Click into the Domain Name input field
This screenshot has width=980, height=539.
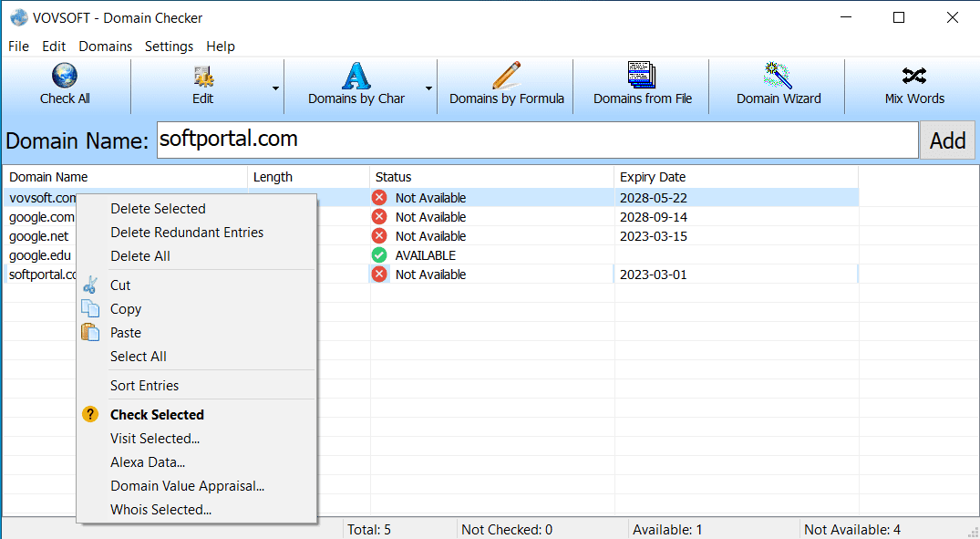tap(537, 140)
